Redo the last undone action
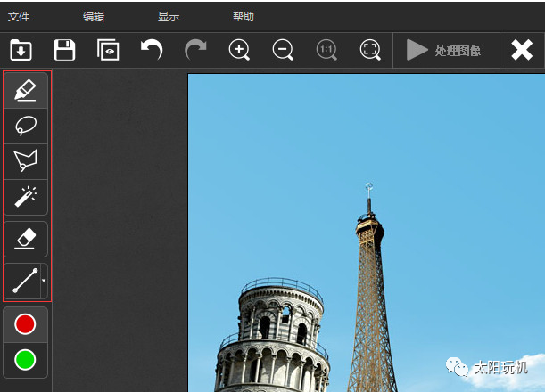Image resolution: width=545 pixels, height=392 pixels. point(195,50)
